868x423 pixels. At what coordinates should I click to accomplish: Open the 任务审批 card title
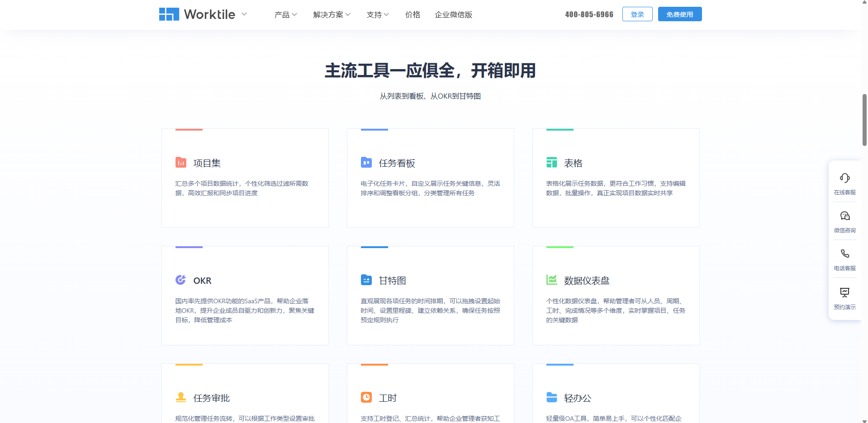tap(212, 398)
